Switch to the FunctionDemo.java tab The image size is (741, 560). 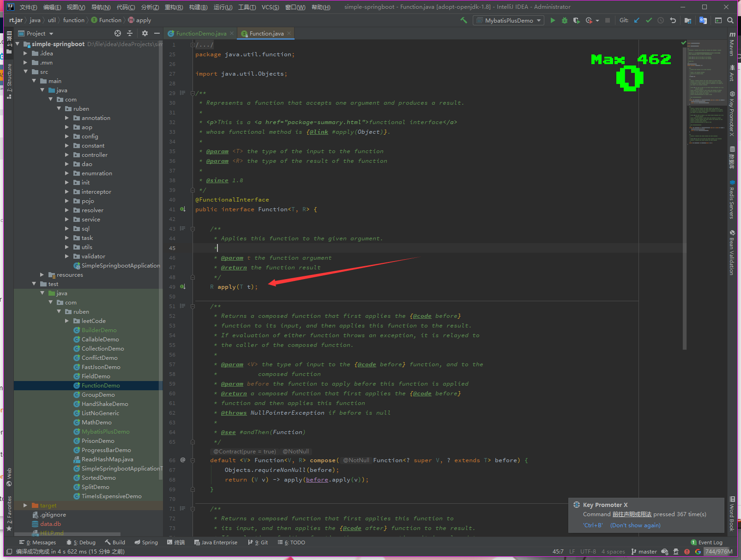pos(201,34)
